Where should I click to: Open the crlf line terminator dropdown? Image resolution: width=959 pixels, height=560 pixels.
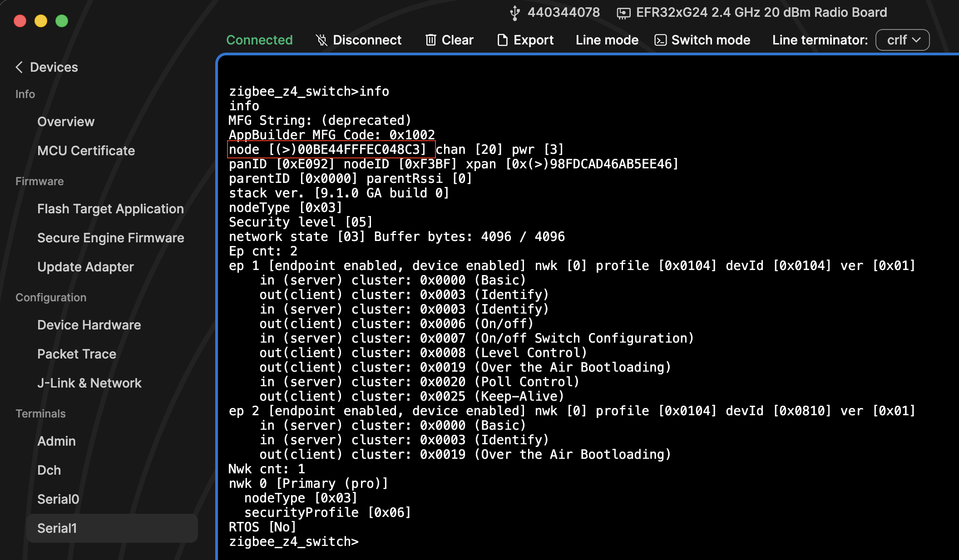pyautogui.click(x=902, y=40)
